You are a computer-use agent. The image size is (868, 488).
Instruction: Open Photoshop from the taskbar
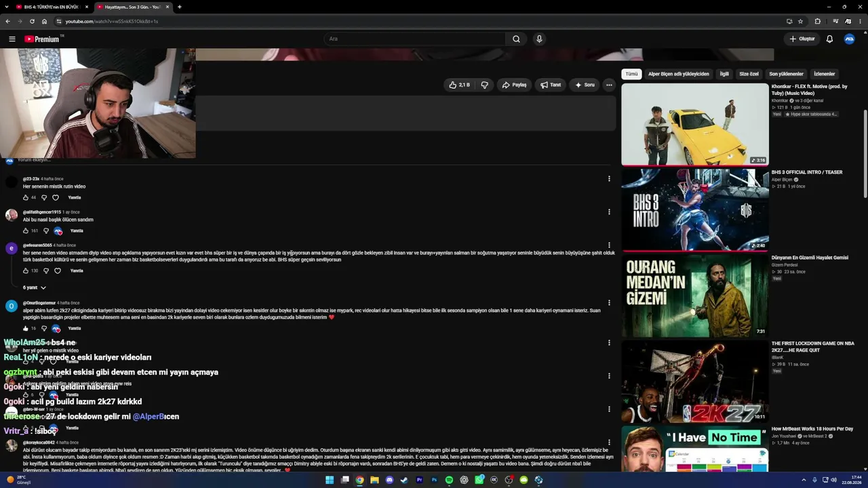(434, 480)
